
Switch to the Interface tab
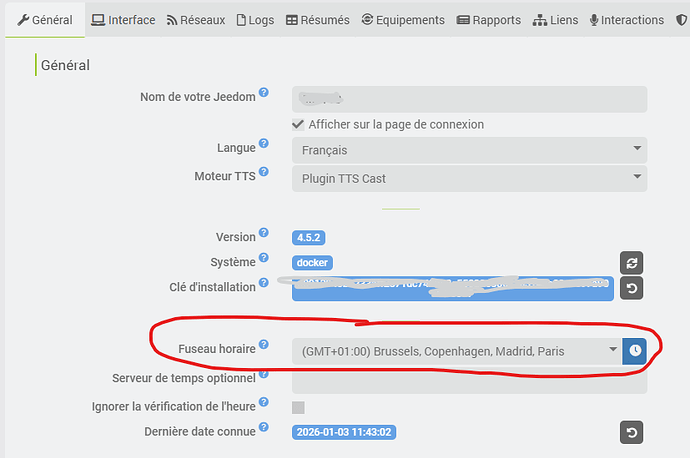click(x=123, y=20)
